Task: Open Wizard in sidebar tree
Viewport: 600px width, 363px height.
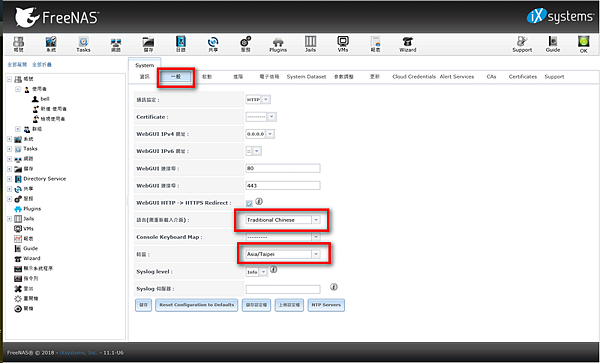Action: pyautogui.click(x=27, y=259)
